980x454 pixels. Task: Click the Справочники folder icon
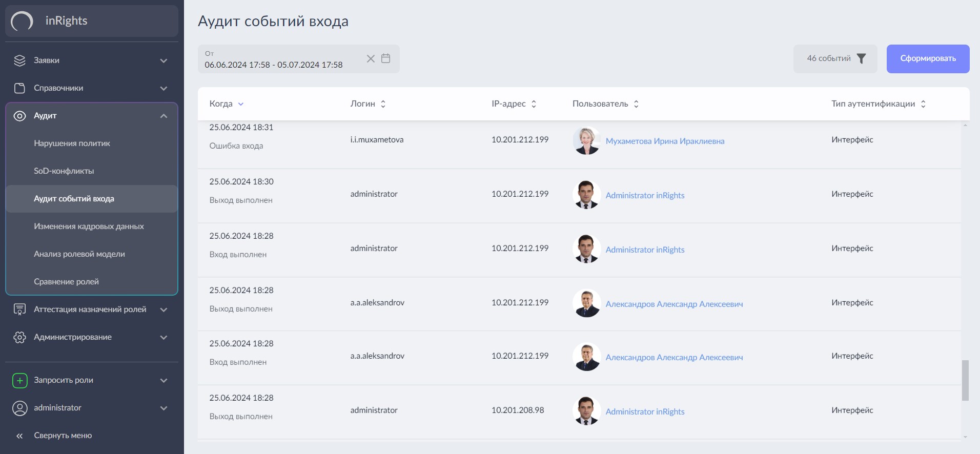coord(19,88)
